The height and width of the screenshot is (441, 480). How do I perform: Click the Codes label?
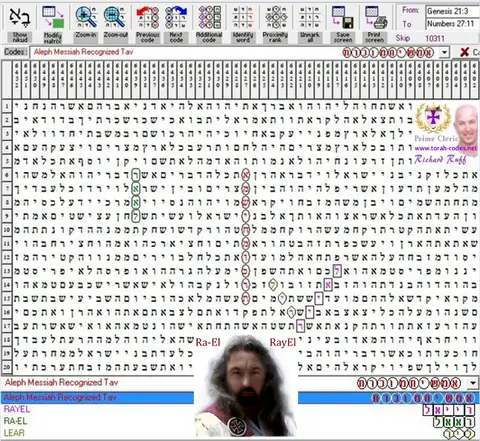tap(15, 52)
